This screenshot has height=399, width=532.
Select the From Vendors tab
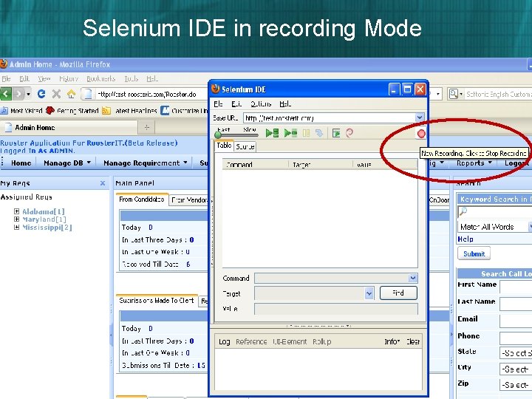click(x=190, y=200)
